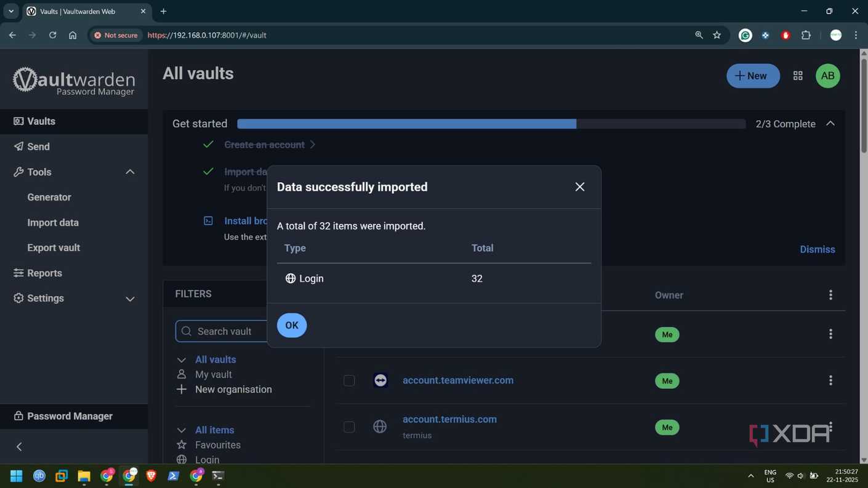The image size is (868, 488).
Task: Open the account.teamviewer.com entry
Action: pos(458,380)
